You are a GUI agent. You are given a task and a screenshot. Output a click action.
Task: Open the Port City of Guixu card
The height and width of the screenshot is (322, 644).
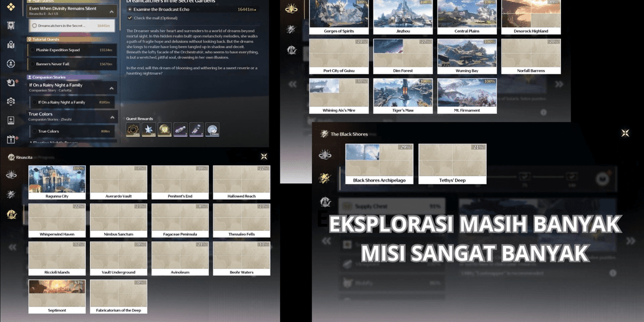pyautogui.click(x=339, y=56)
